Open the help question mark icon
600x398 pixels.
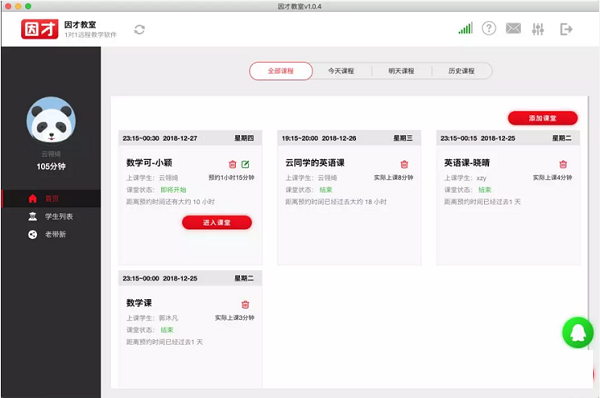click(489, 28)
